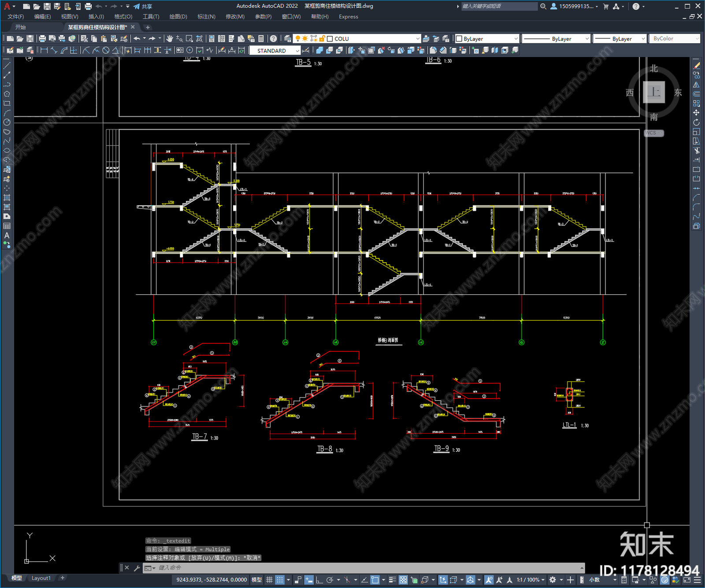This screenshot has width=705, height=588.
Task: Click the Redo arrow in the toolbar
Action: point(152,39)
